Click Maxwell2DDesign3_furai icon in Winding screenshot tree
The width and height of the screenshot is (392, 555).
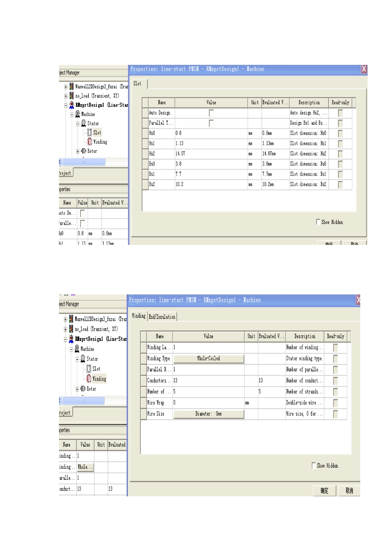[71, 319]
